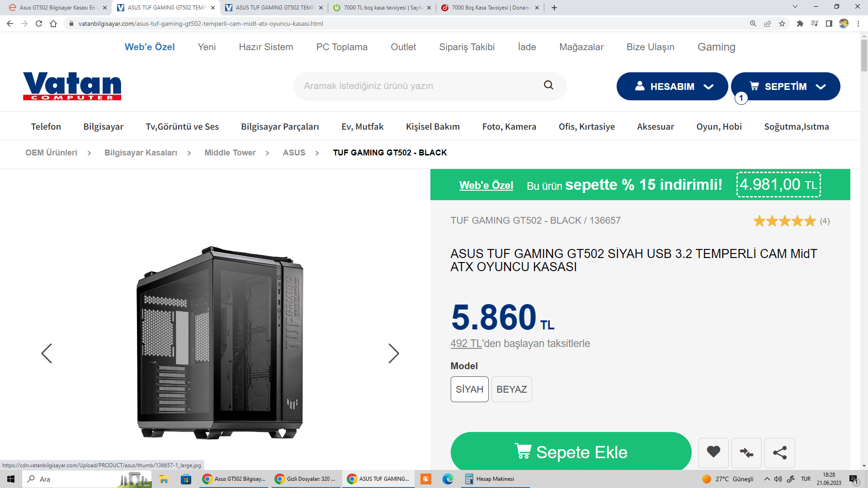Open a new browser tab
The image size is (868, 488).
554,8
